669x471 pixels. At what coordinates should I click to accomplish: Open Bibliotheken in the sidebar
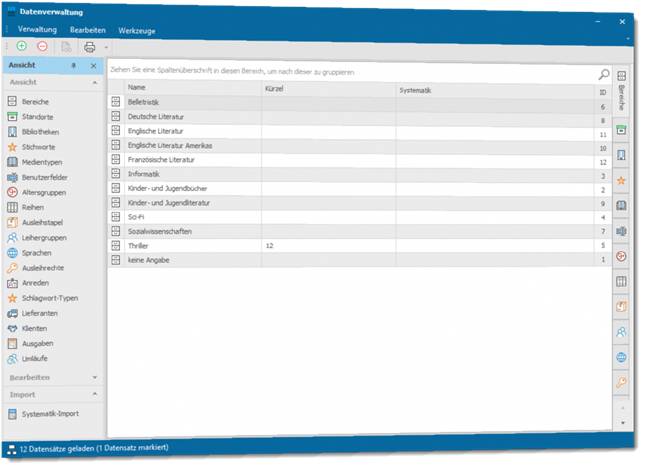33,132
